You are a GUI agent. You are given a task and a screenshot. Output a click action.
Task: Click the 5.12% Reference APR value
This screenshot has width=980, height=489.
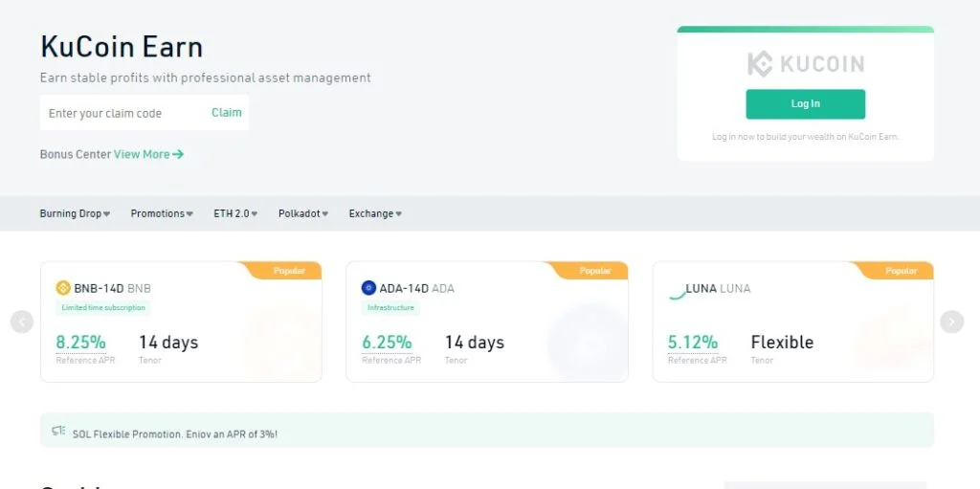pos(693,342)
